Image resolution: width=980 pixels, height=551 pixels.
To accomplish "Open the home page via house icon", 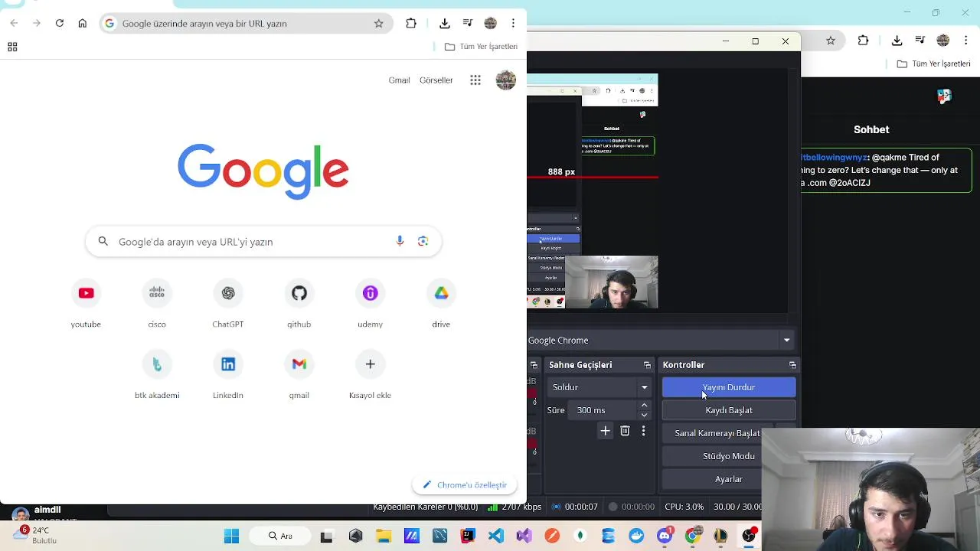I will coord(83,24).
